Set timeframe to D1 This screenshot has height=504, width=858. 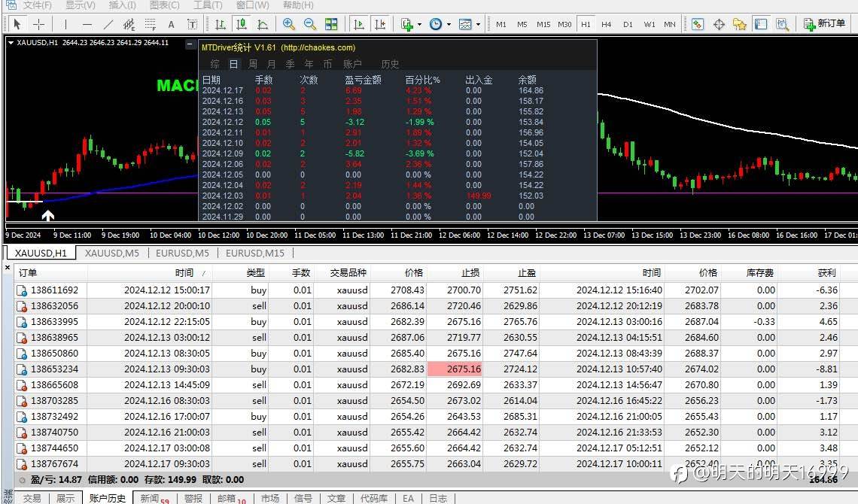click(628, 24)
